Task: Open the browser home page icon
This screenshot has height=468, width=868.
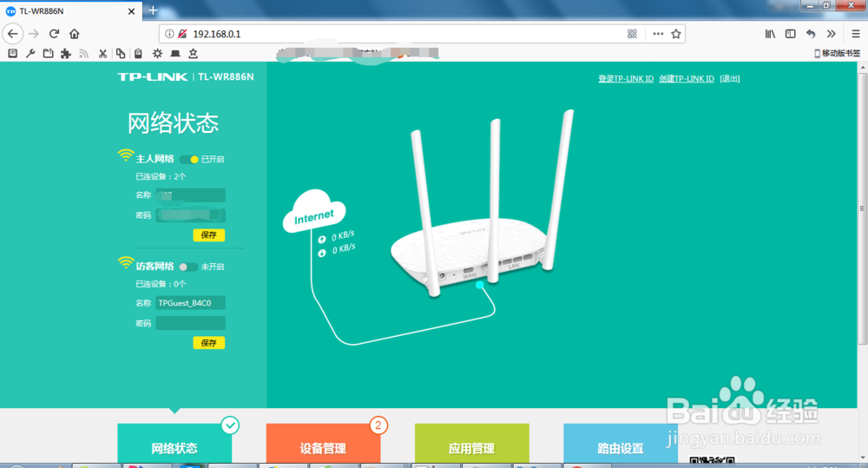Action: [74, 34]
